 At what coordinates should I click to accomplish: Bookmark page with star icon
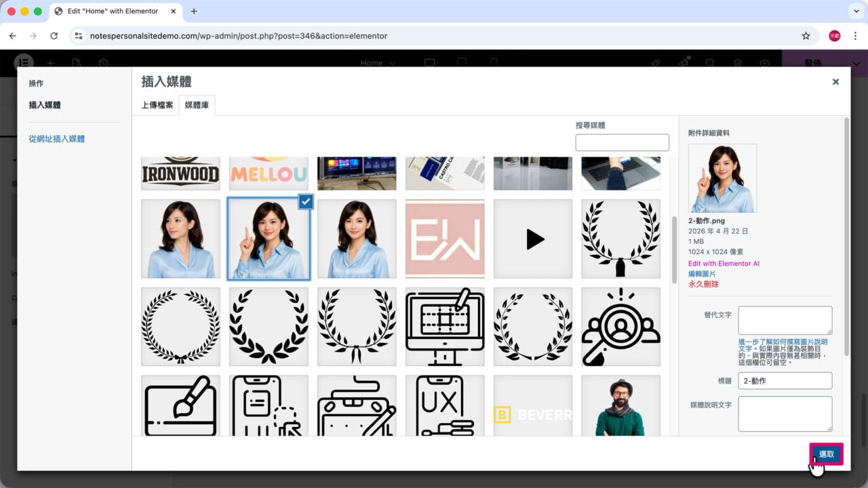[x=806, y=36]
